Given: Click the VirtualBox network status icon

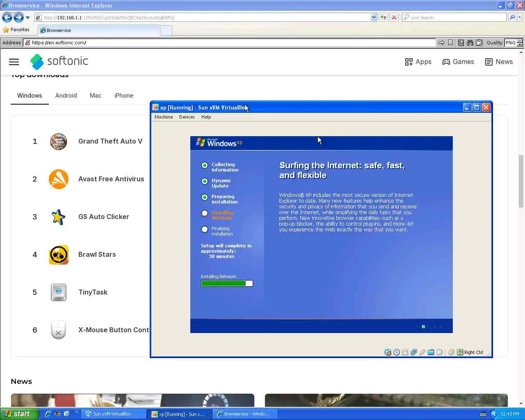Looking at the screenshot, I should (414, 352).
